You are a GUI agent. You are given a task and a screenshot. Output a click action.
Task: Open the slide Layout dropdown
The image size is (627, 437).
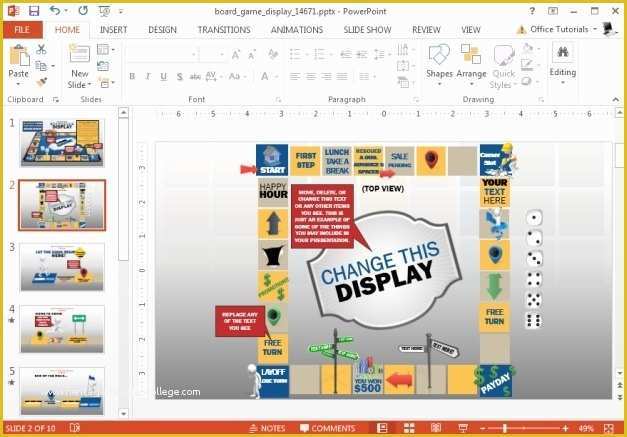pyautogui.click(x=106, y=50)
